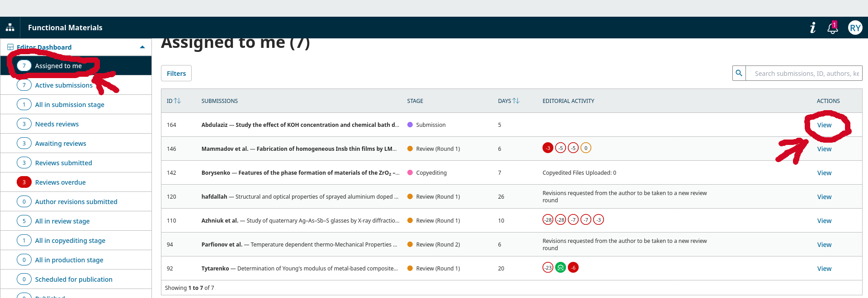View submission 142 by Borysenko

(x=824, y=173)
